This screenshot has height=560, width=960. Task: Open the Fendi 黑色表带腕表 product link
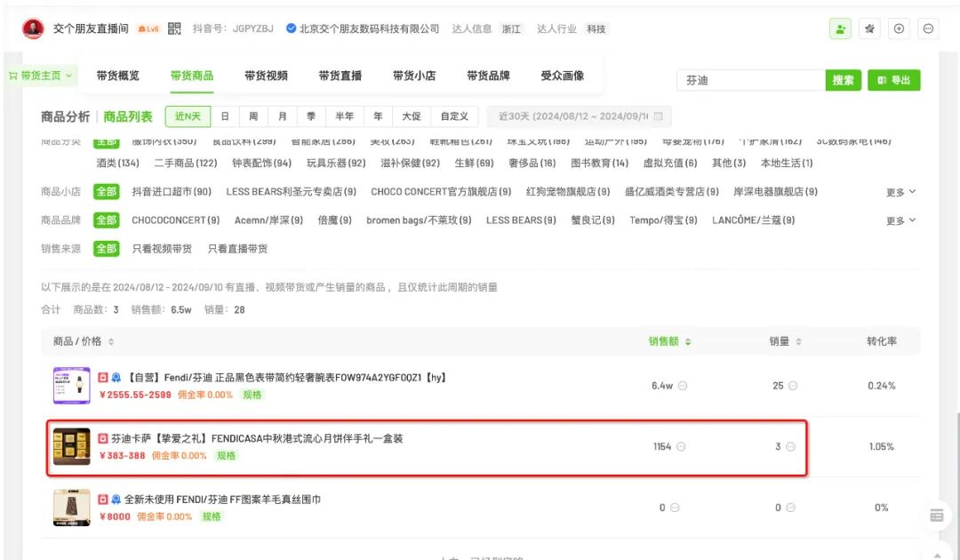(286, 378)
